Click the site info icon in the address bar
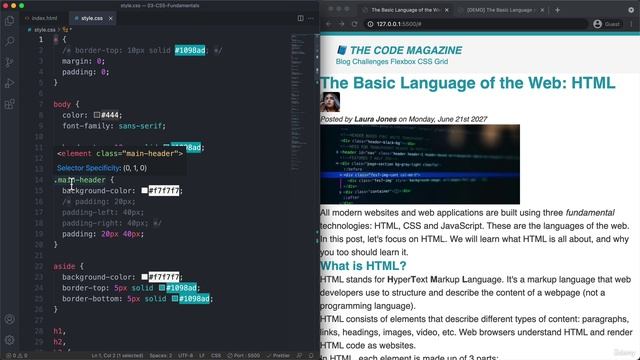The width and height of the screenshot is (640, 360). (x=370, y=24)
